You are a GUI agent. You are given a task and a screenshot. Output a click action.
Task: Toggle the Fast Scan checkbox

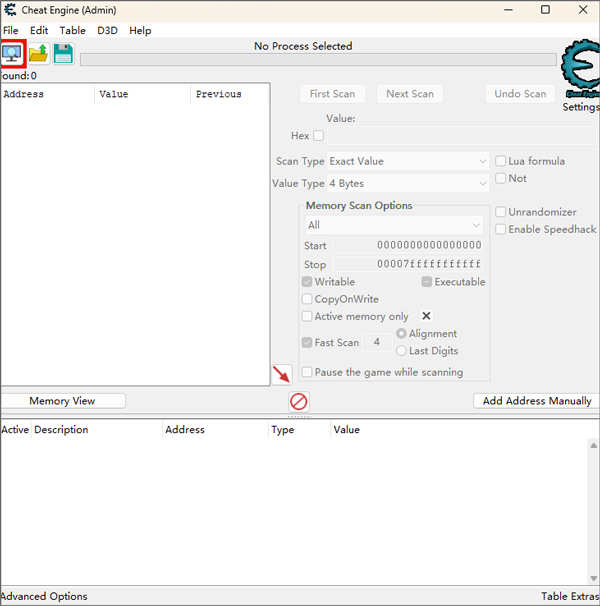(307, 342)
